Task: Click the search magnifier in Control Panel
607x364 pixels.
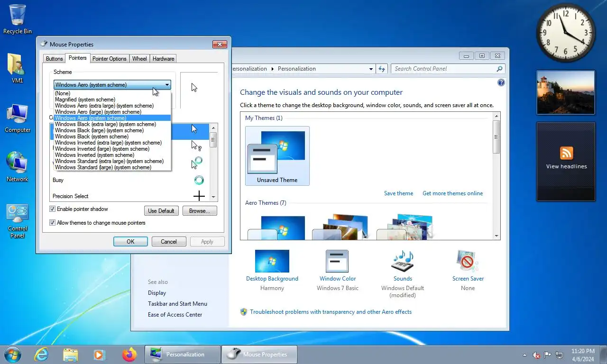Action: [499, 69]
